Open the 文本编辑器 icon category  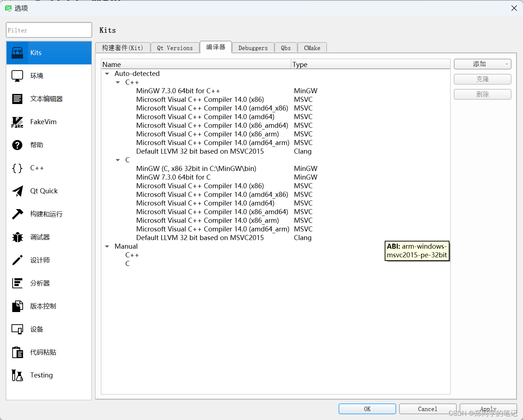(17, 99)
